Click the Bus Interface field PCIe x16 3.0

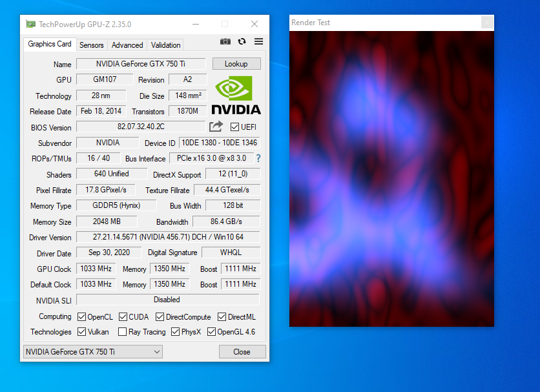pyautogui.click(x=211, y=158)
